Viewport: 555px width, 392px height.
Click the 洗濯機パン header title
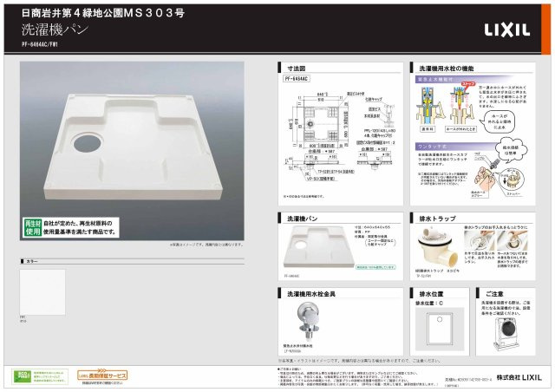click(x=55, y=29)
